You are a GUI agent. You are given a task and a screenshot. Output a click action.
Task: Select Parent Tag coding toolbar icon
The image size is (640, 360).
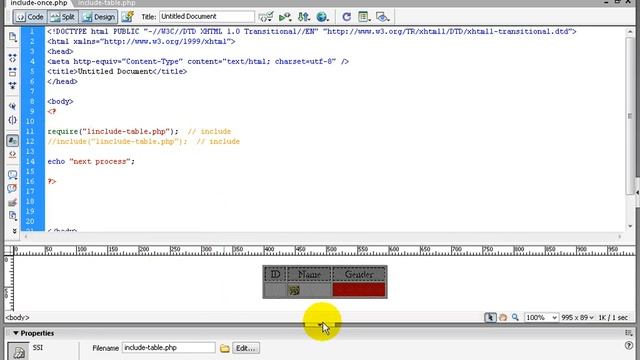(13, 106)
